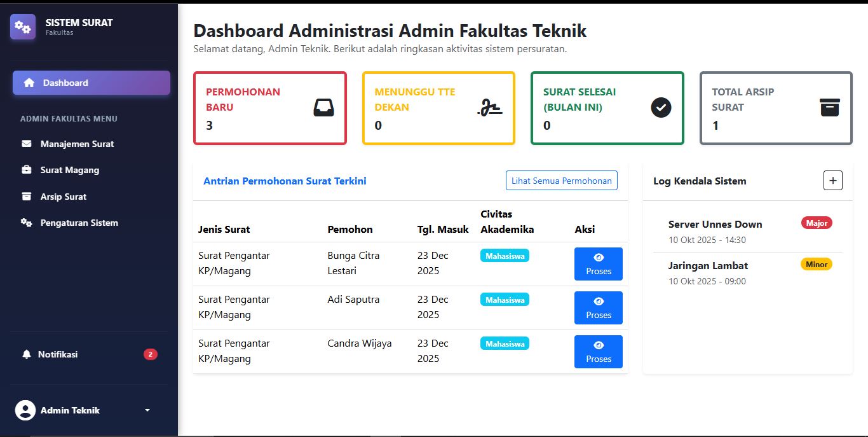
Task: Click the red notification count badge
Action: click(x=150, y=354)
